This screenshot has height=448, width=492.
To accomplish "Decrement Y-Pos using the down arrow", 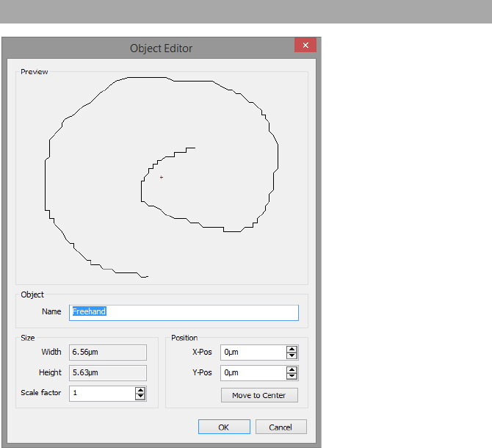I will pos(292,377).
